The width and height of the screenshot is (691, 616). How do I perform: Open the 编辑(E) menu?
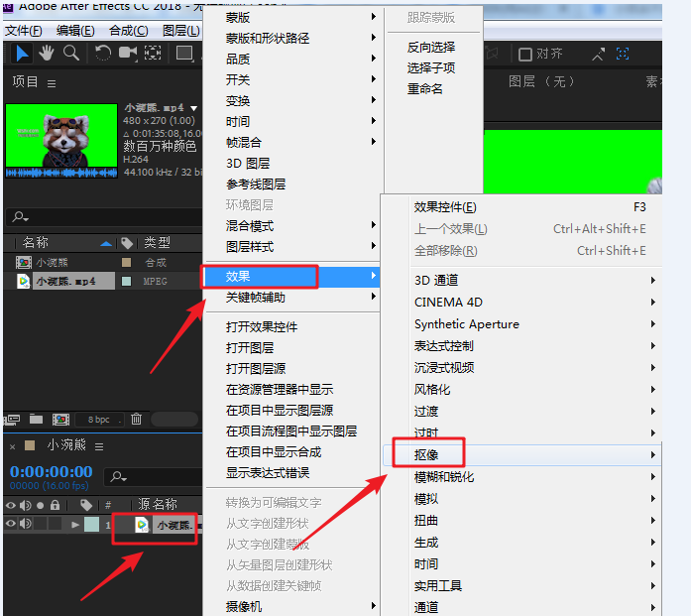pyautogui.click(x=75, y=31)
